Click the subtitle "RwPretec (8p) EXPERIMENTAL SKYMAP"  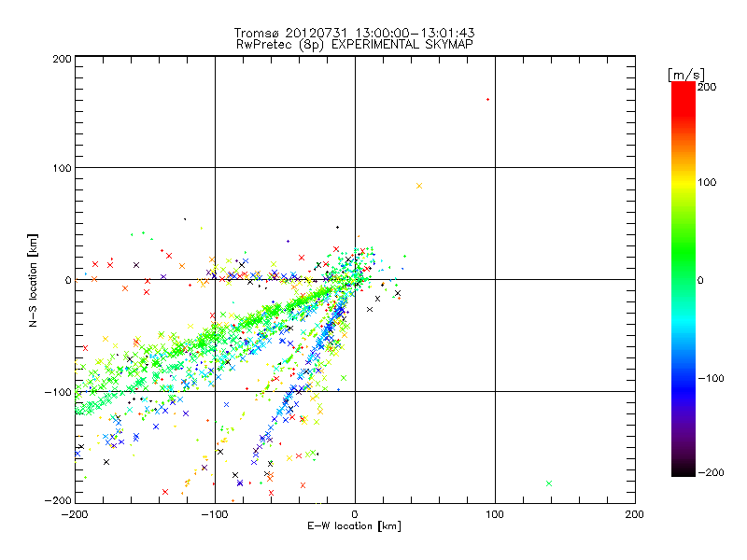tap(355, 44)
